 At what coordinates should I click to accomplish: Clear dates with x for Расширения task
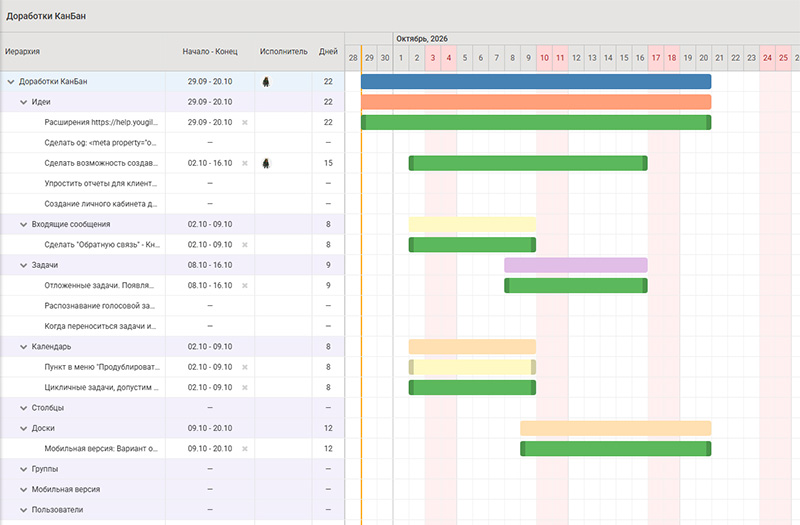(x=245, y=122)
